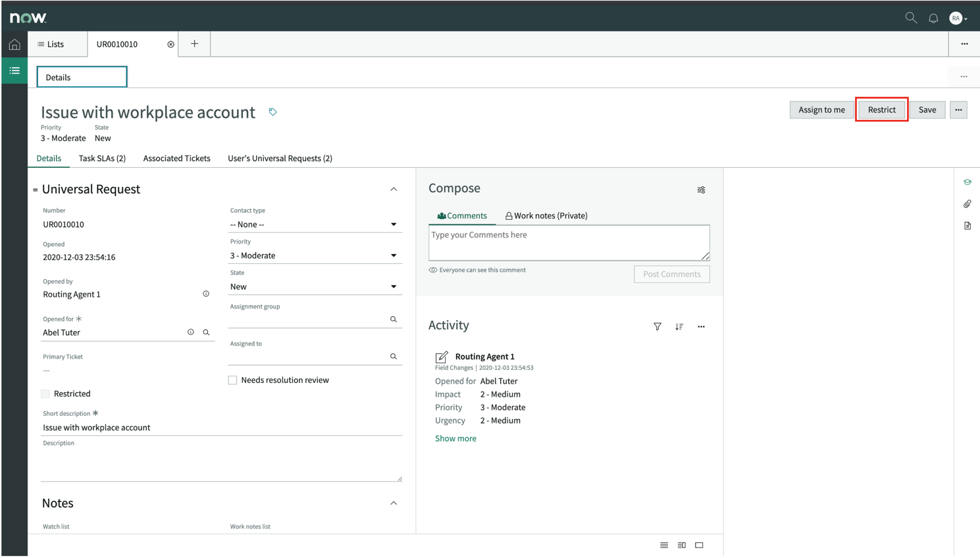
Task: Open tab bar more options ellipsis
Action: point(964,44)
